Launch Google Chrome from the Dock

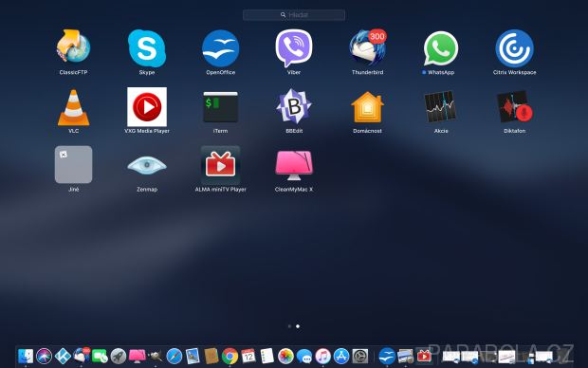click(x=230, y=356)
